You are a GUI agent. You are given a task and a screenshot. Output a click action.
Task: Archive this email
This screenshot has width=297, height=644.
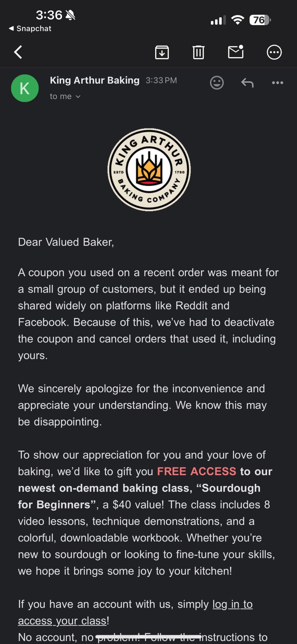tap(162, 52)
